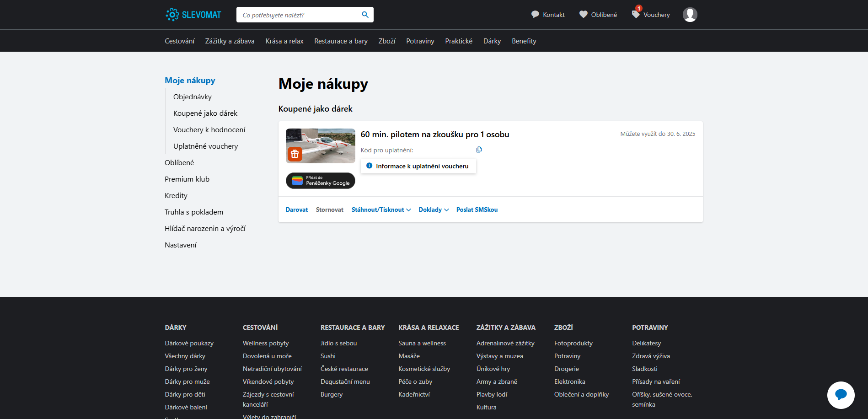Open the chat bubble widget
868x419 pixels.
pyautogui.click(x=841, y=395)
